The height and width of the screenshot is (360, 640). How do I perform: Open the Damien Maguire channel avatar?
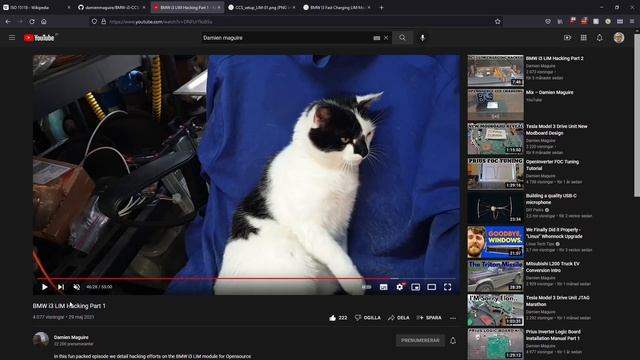pyautogui.click(x=41, y=340)
